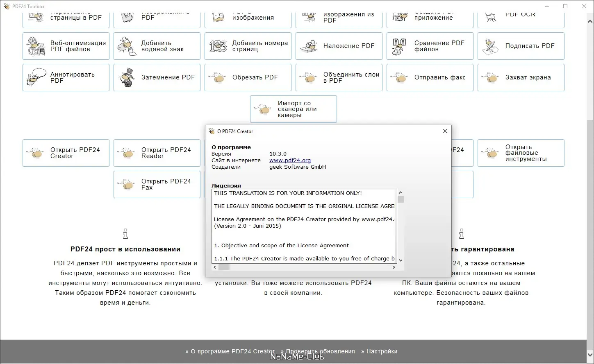The height and width of the screenshot is (364, 594).
Task: Open the Веб-оптимизация PDF файлов tool
Action: [x=66, y=46]
